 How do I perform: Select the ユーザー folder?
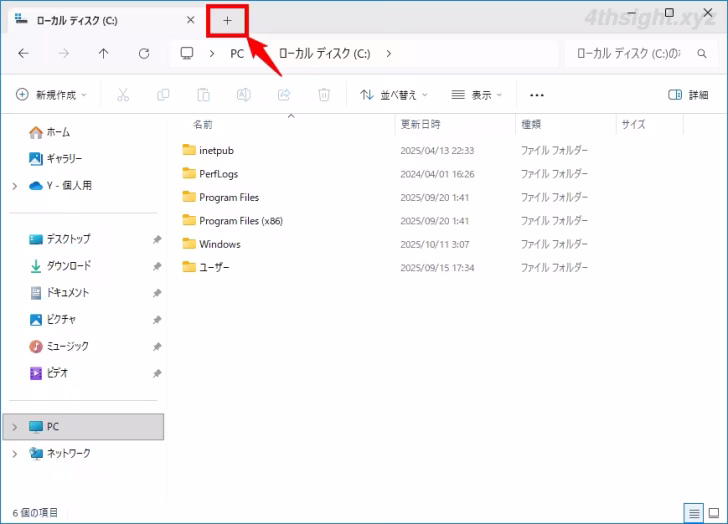coord(214,267)
